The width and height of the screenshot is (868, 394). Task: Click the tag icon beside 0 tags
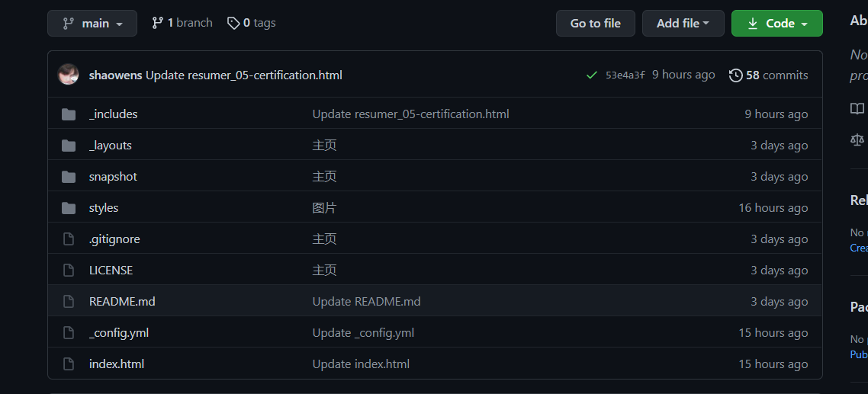[233, 23]
